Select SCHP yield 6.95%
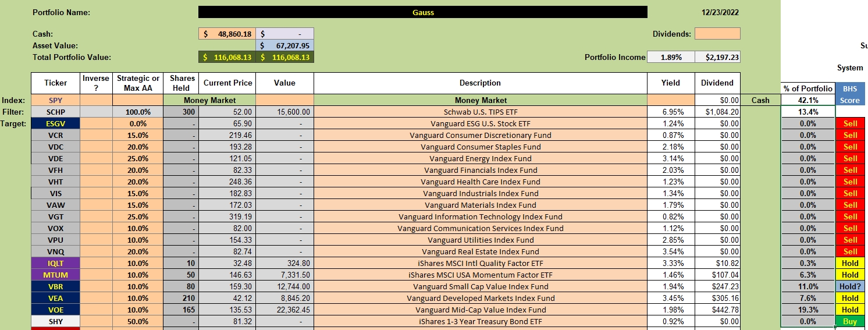The height and width of the screenshot is (330, 868). coord(671,112)
